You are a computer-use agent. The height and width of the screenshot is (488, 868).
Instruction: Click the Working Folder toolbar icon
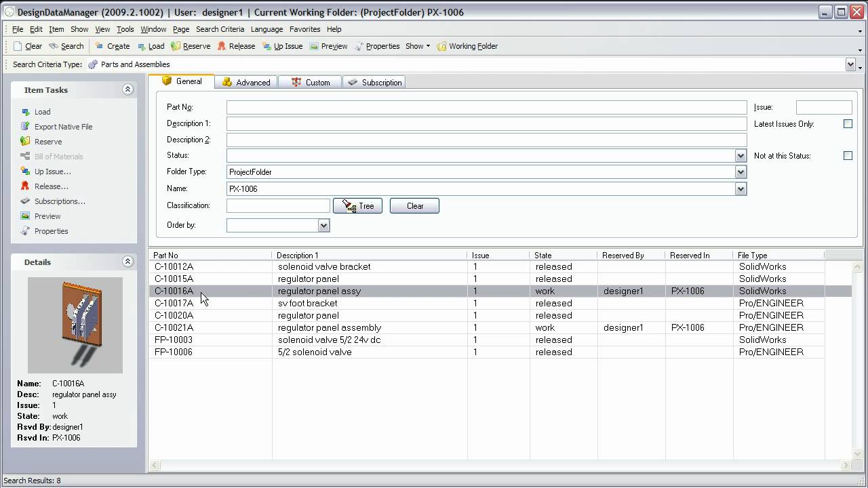click(441, 46)
